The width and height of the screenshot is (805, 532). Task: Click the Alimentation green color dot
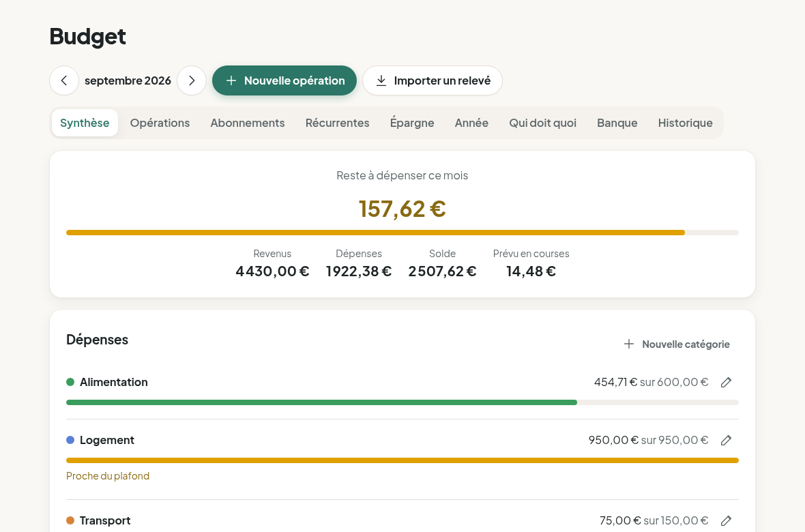pos(70,382)
